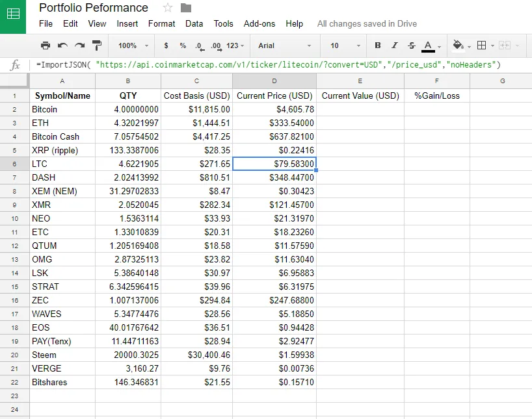Open the Data menu
Viewport: 532px width, 419px height.
point(194,24)
